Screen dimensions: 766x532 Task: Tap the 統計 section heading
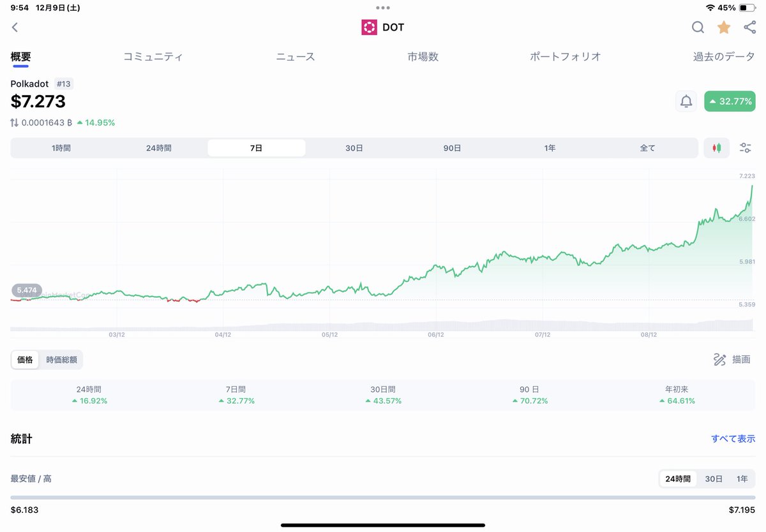[x=21, y=439]
